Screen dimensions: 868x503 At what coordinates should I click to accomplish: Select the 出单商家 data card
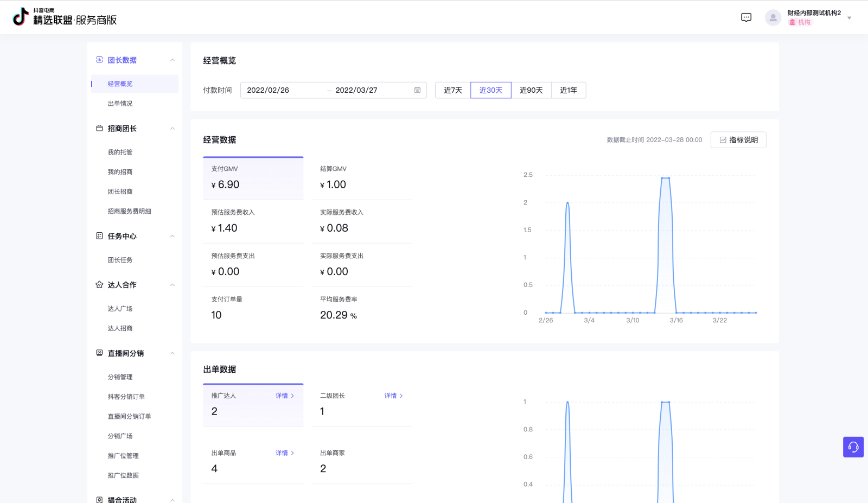(x=362, y=461)
